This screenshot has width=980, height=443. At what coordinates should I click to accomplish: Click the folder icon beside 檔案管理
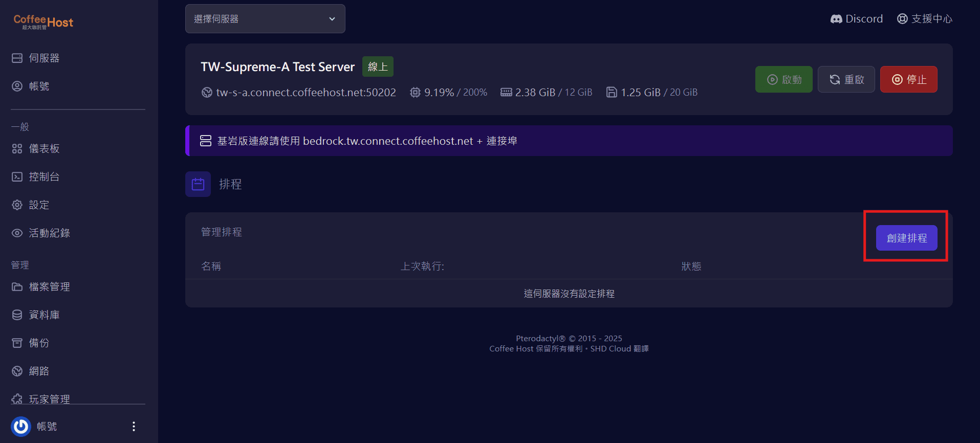(x=17, y=287)
